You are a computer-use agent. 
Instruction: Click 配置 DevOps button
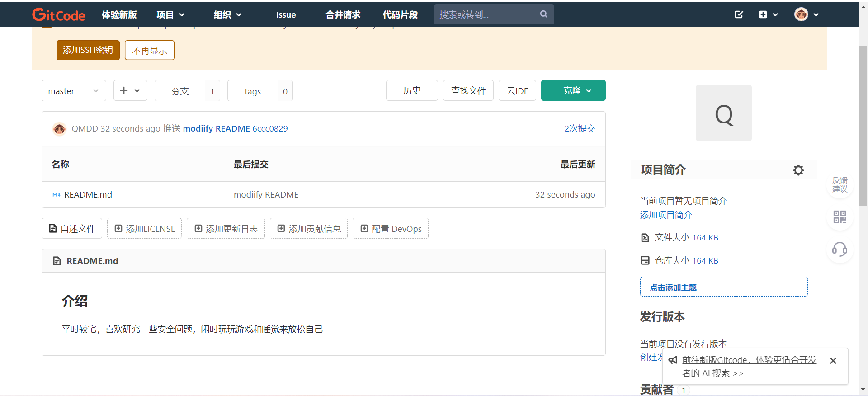coord(391,228)
